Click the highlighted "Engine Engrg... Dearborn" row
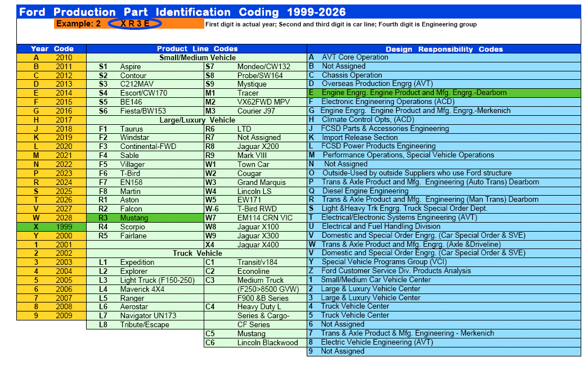Viewport: 588px width, 366px height. point(444,93)
